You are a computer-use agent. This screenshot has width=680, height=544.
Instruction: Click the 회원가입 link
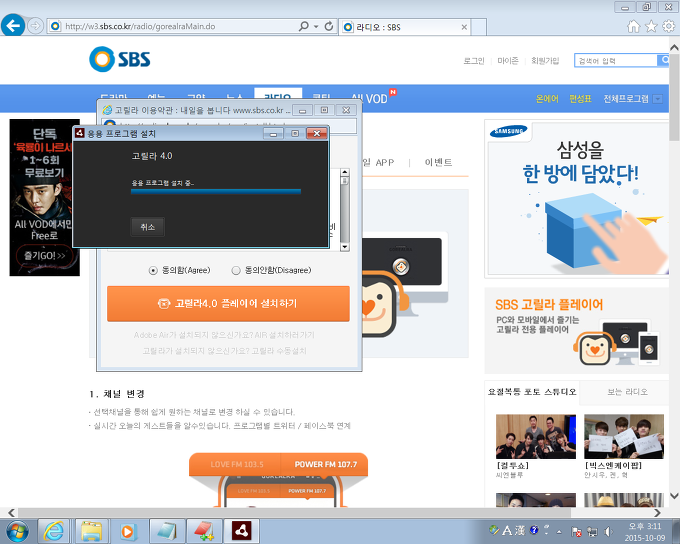[545, 61]
